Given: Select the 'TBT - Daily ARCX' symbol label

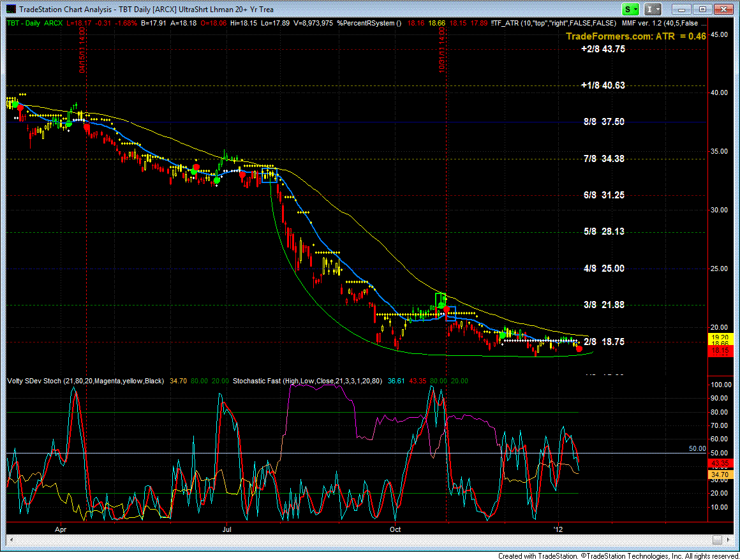Looking at the screenshot, I should [34, 23].
